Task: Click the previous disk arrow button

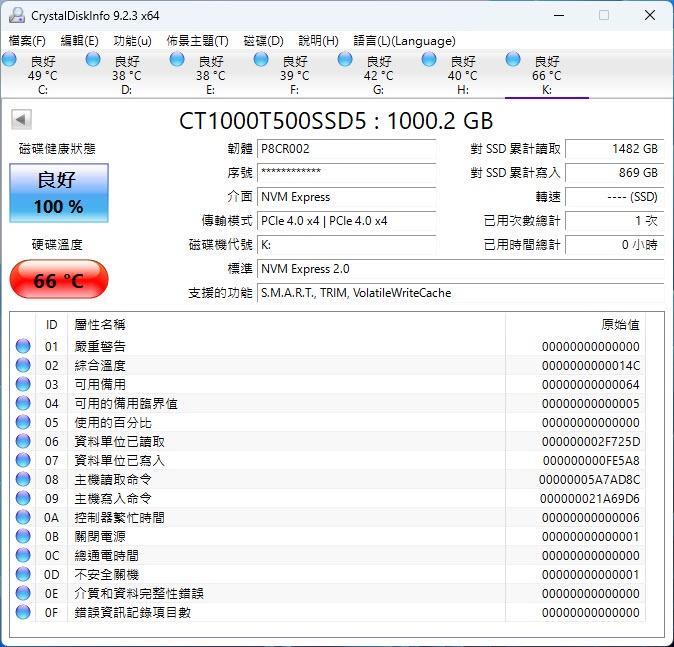Action: point(21,120)
